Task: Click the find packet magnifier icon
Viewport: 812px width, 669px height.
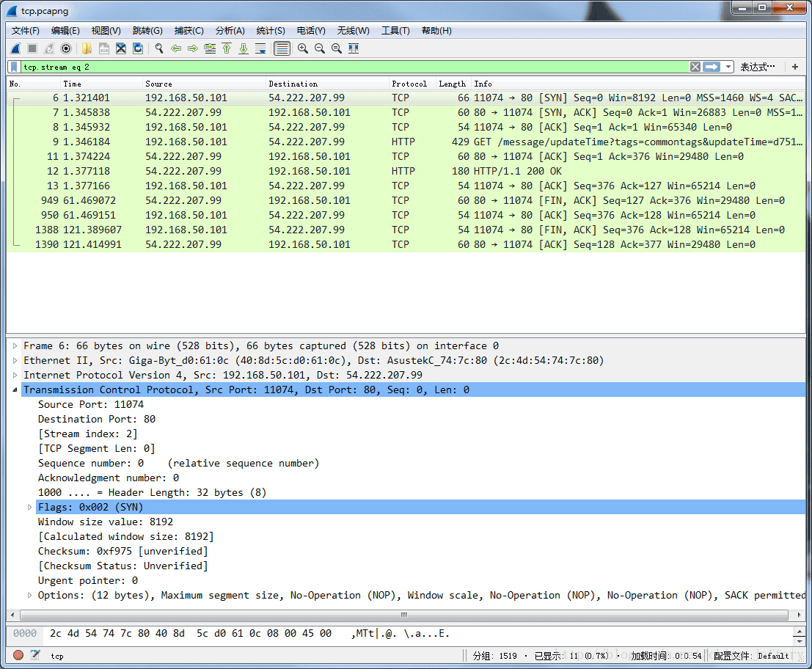Action: [158, 48]
